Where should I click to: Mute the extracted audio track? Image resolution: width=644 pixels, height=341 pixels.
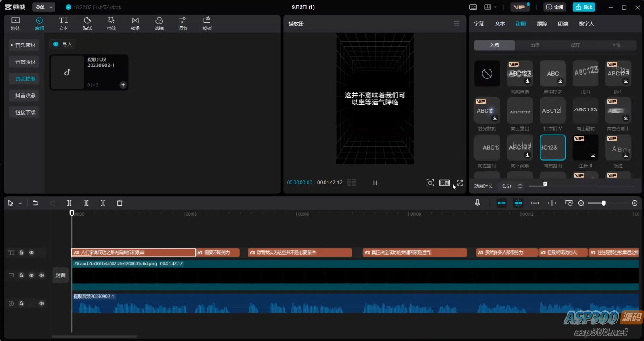[x=41, y=303]
